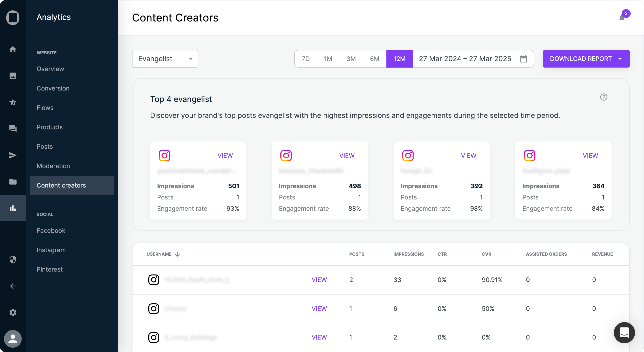
Task: Go to Instagram under Social
Action: click(51, 250)
